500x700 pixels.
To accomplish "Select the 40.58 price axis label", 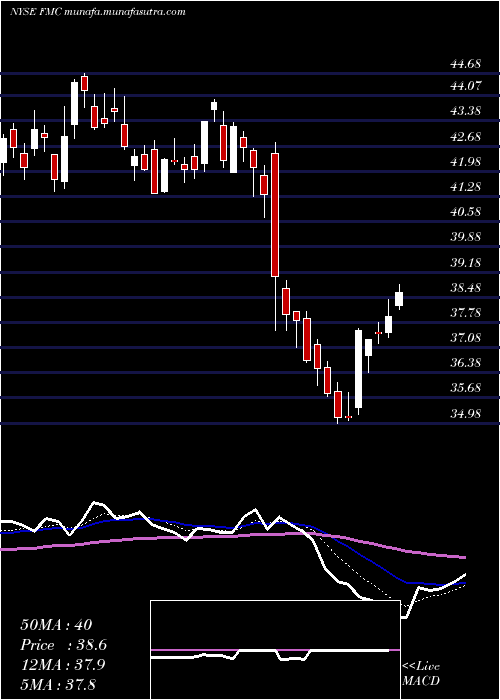I will click(x=466, y=212).
